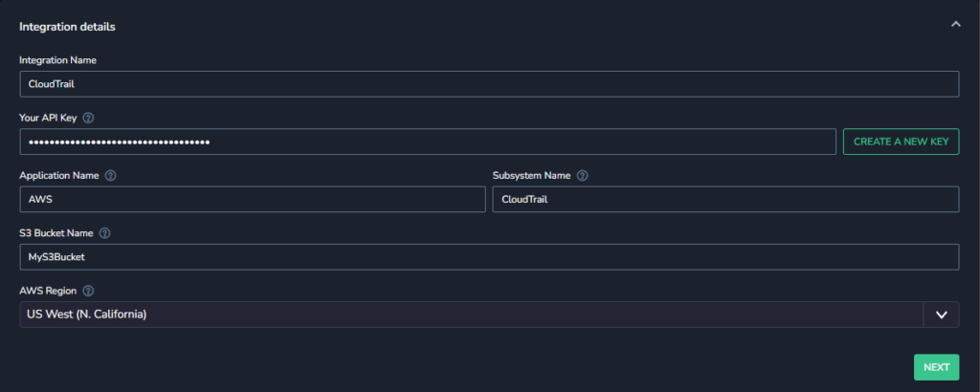Show Subsystem Name help info icon

pyautogui.click(x=583, y=175)
